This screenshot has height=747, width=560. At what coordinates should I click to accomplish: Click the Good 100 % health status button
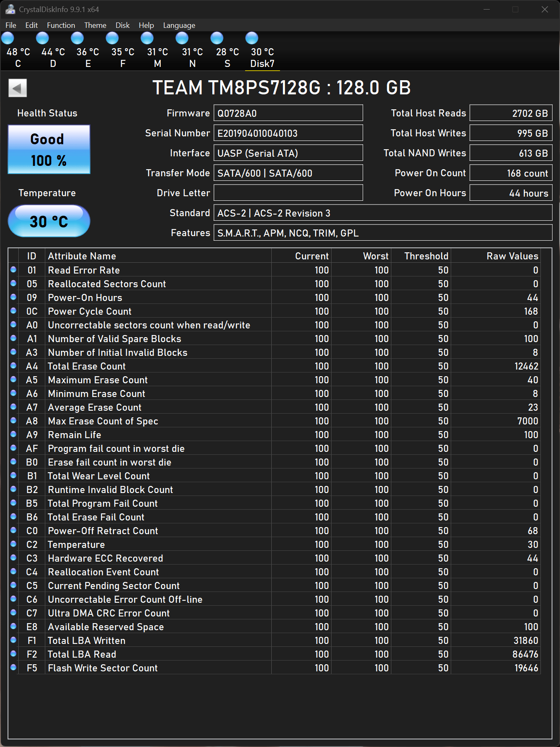49,149
